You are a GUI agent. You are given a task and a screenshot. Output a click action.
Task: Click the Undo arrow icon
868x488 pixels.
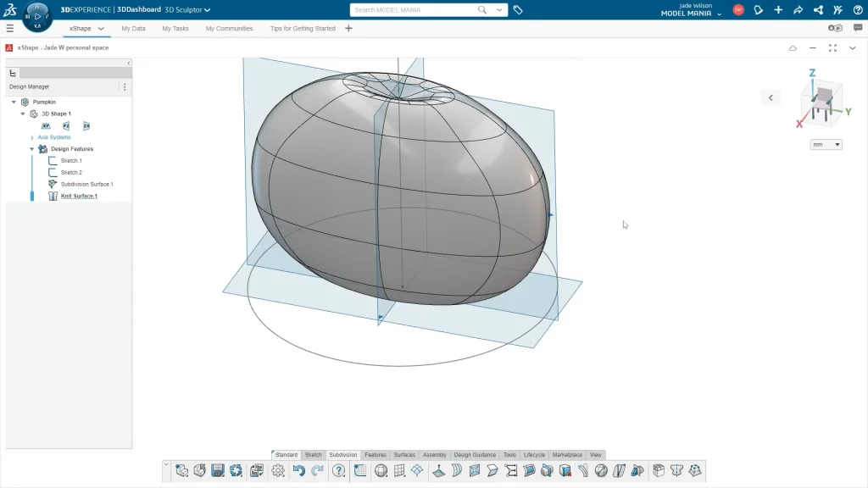(298, 471)
